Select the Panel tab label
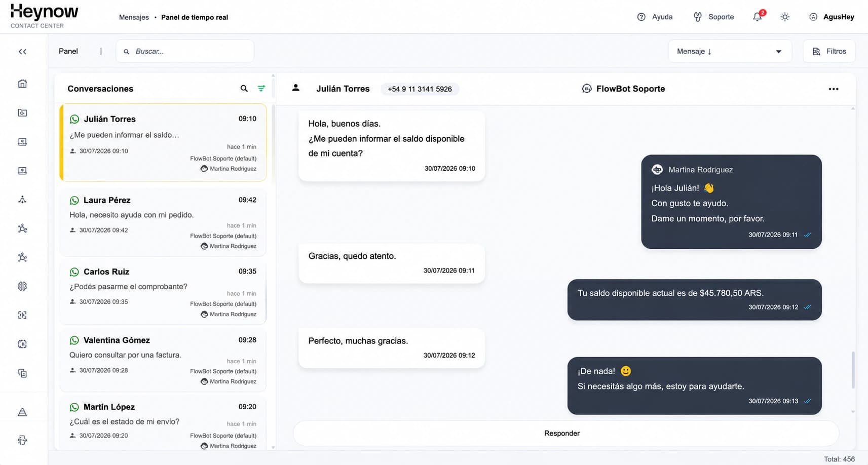This screenshot has height=465, width=868. point(68,51)
